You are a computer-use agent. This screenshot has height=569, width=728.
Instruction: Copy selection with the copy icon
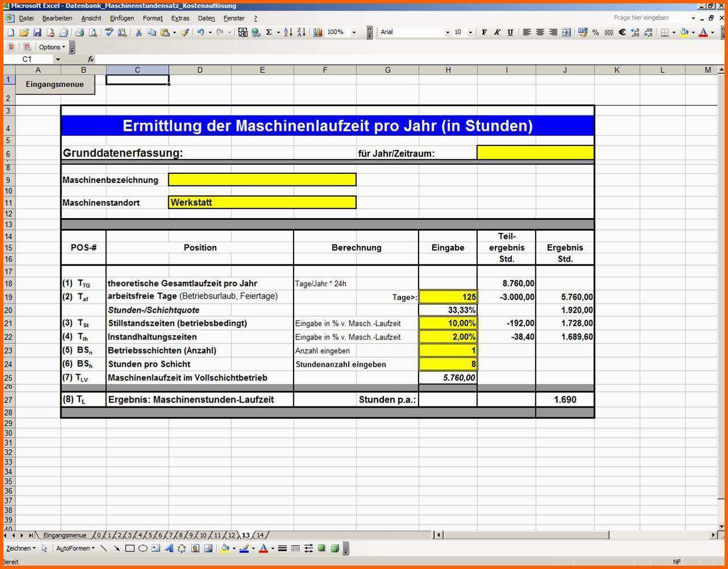pos(151,32)
